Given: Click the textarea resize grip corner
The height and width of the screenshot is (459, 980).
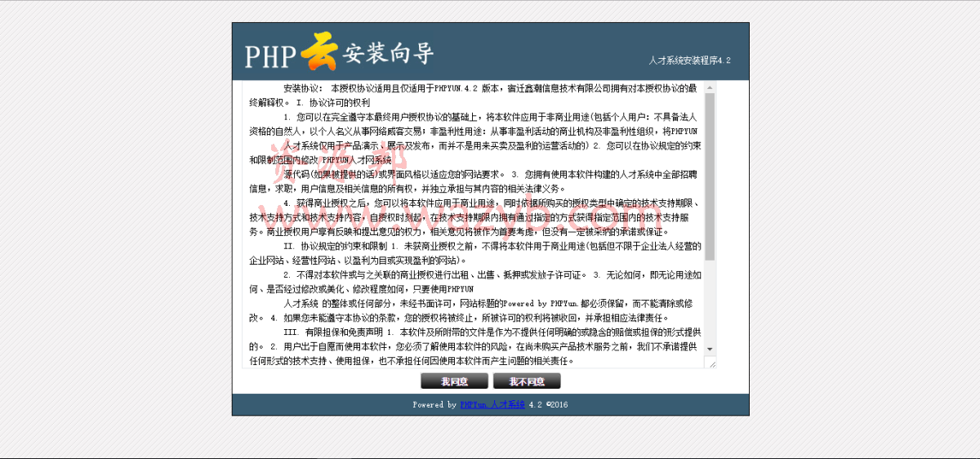Looking at the screenshot, I should point(710,363).
